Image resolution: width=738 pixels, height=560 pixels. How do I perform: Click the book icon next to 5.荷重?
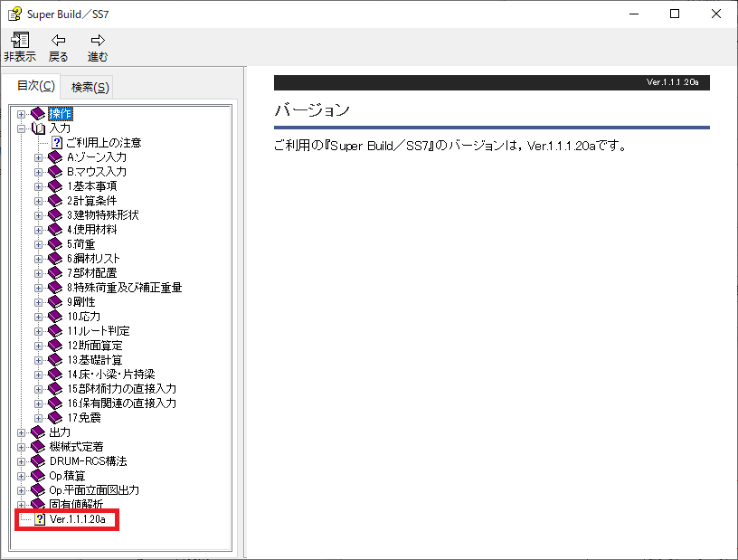[x=56, y=244]
